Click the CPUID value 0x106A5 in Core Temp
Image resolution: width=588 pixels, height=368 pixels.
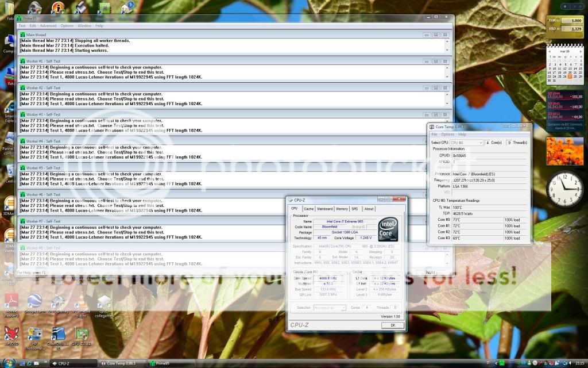pyautogui.click(x=459, y=155)
